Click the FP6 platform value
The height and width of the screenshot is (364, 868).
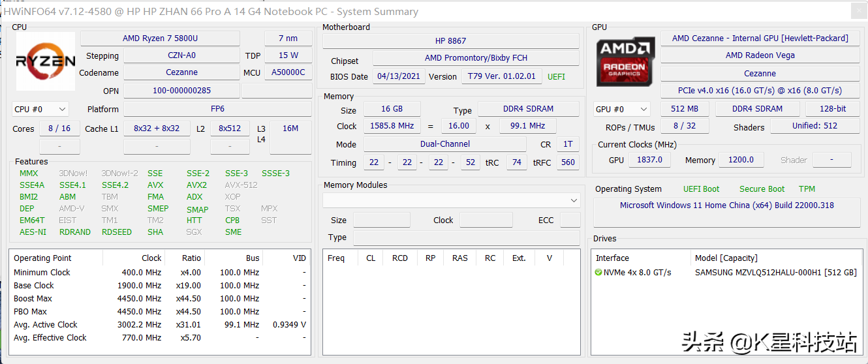click(217, 109)
